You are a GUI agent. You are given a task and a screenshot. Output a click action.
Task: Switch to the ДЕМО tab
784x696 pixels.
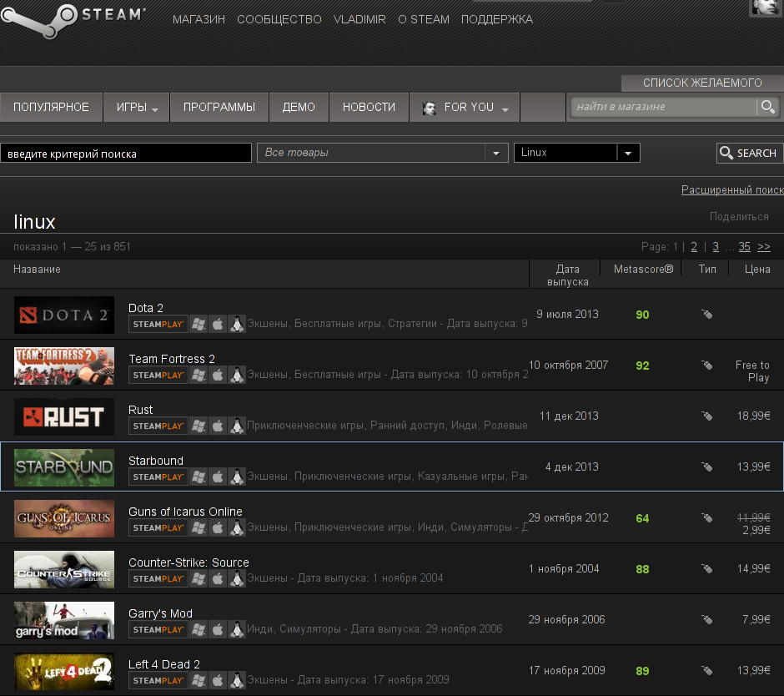[x=299, y=107]
